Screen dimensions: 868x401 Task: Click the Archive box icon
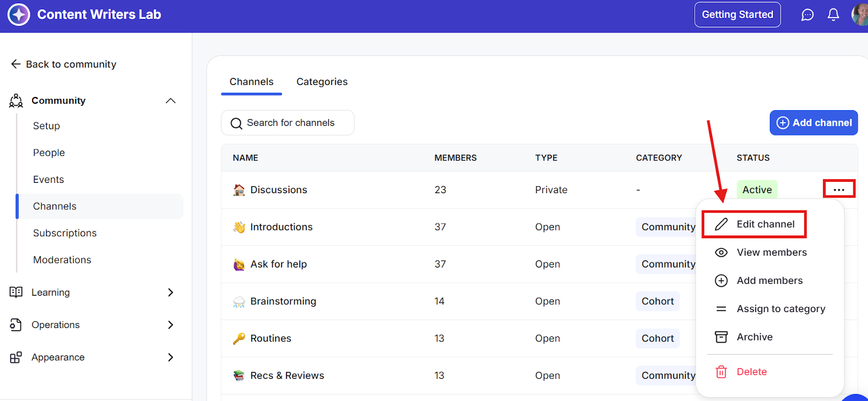[721, 337]
